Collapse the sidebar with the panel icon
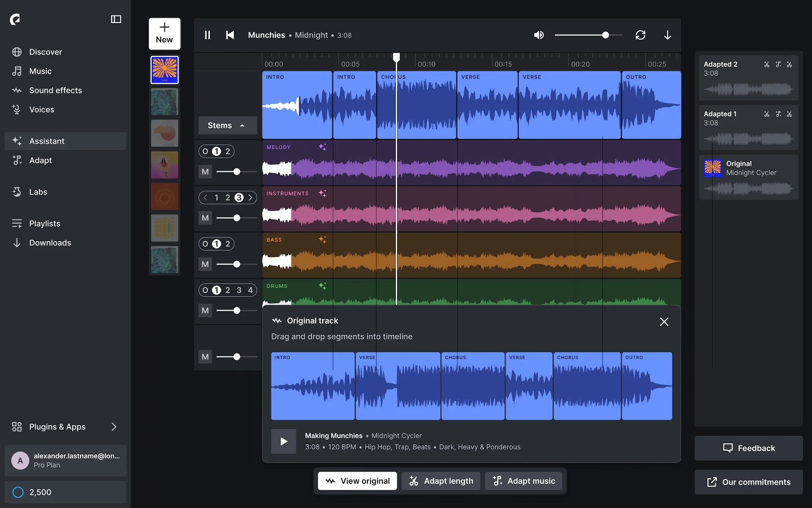Viewport: 812px width, 508px height. 116,19
